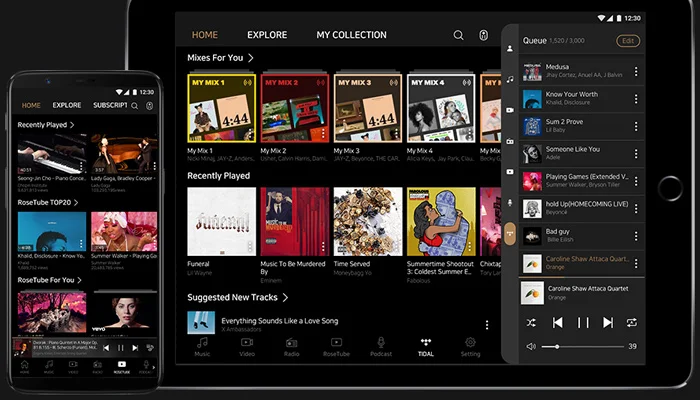This screenshot has width=700, height=400.
Task: Expand Mixes For You section
Action: 251,58
